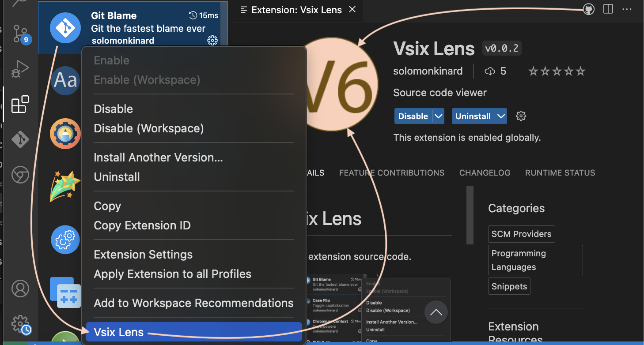Switch to the Feature Contributions tab
This screenshot has height=345, width=644.
[x=391, y=173]
